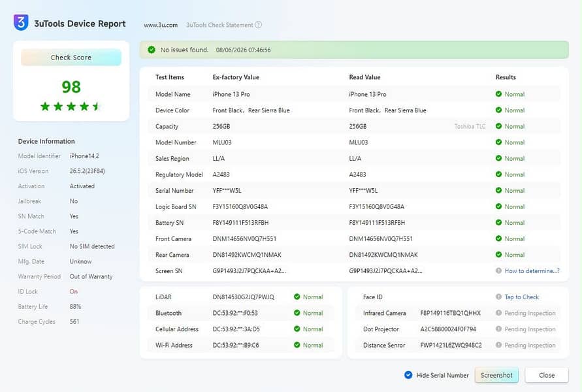Click the Screenshot button
Viewport: 582px width, 392px height.
coord(496,375)
